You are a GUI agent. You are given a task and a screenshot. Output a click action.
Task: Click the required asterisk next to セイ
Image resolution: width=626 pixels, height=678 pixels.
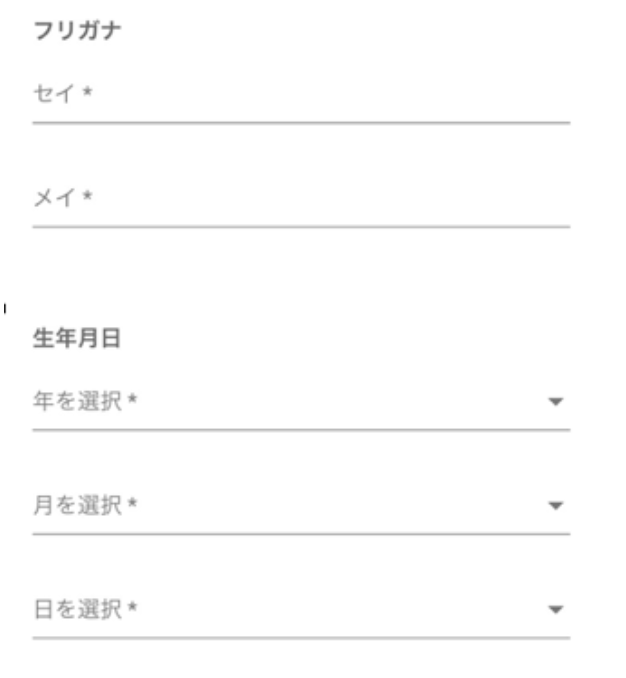[x=88, y=91]
